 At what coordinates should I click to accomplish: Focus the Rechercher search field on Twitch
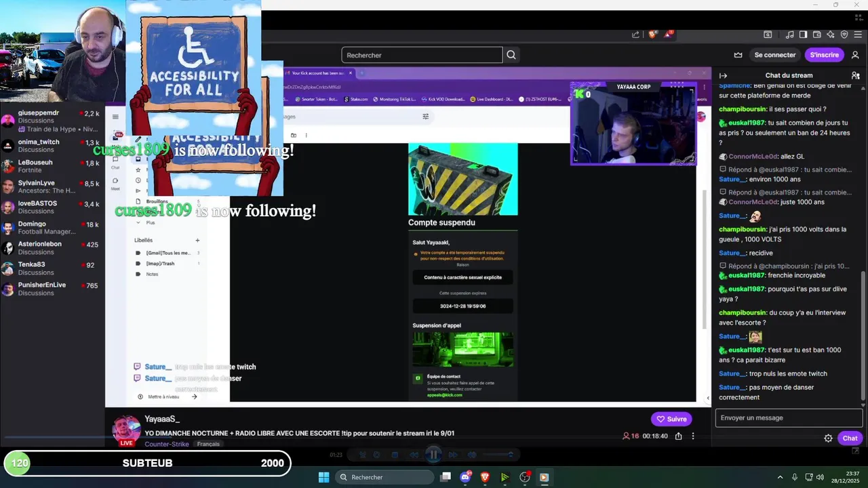point(422,55)
